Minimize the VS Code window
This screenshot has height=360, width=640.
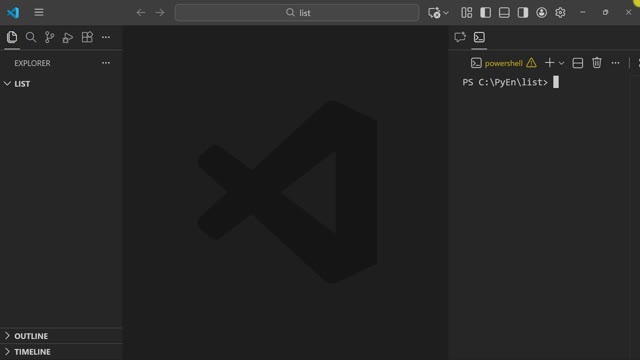(582, 13)
